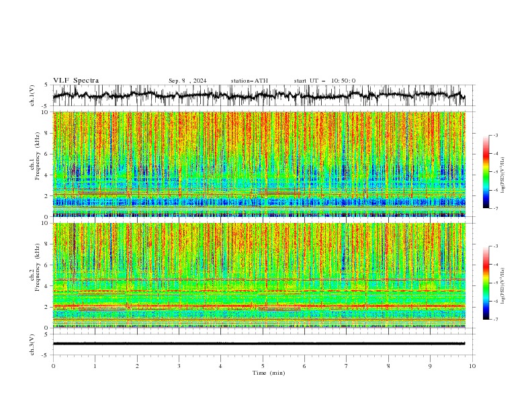
Task: Select the "start UT = 10:50:0" text
Action: click(x=324, y=81)
